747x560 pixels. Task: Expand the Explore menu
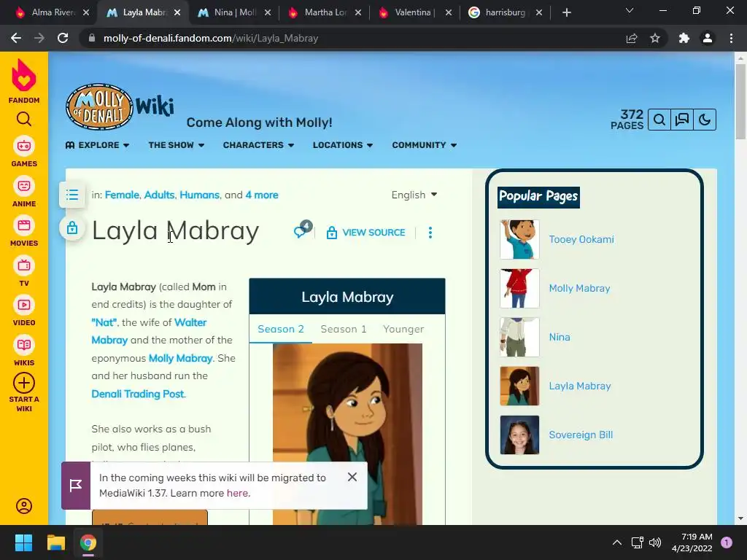click(97, 145)
